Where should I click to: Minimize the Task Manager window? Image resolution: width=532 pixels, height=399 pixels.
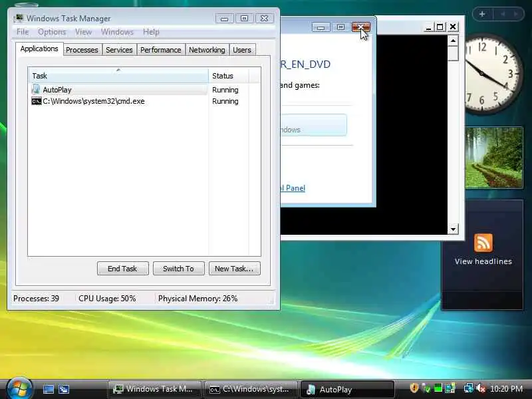pos(224,19)
